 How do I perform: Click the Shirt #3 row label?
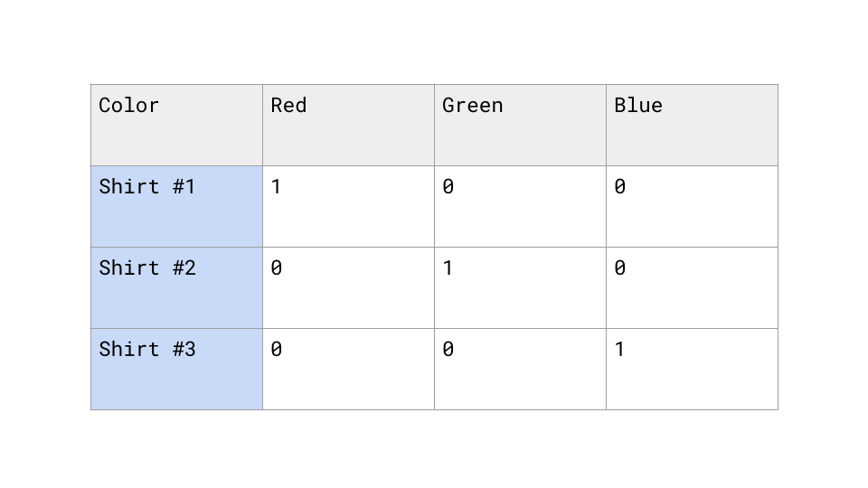click(176, 369)
